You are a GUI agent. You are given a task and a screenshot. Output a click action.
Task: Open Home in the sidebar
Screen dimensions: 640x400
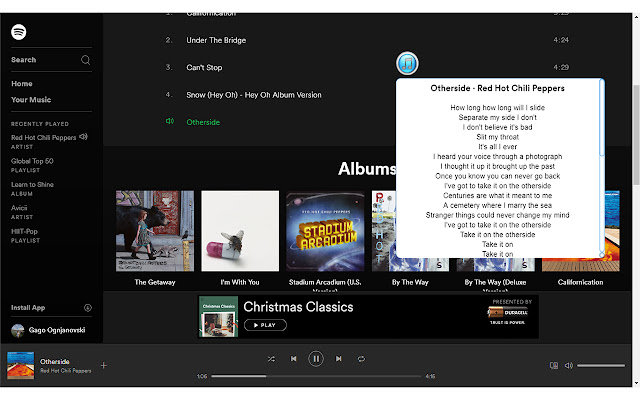(x=22, y=84)
